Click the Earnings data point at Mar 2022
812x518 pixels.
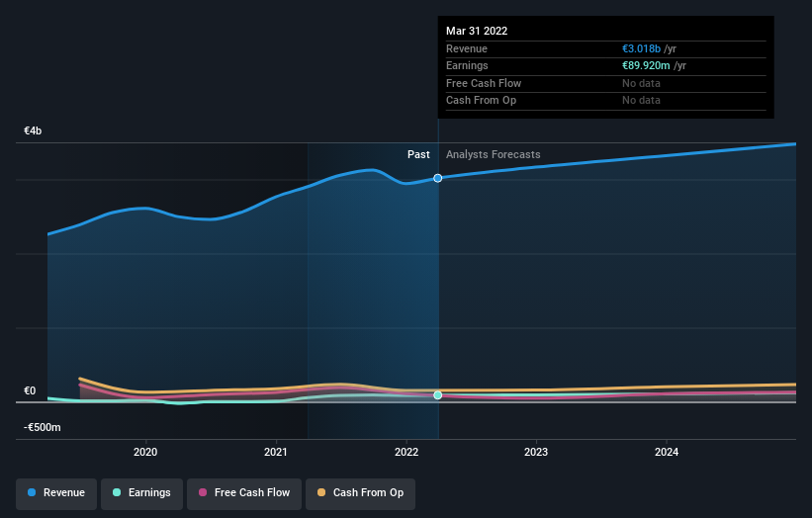437,394
